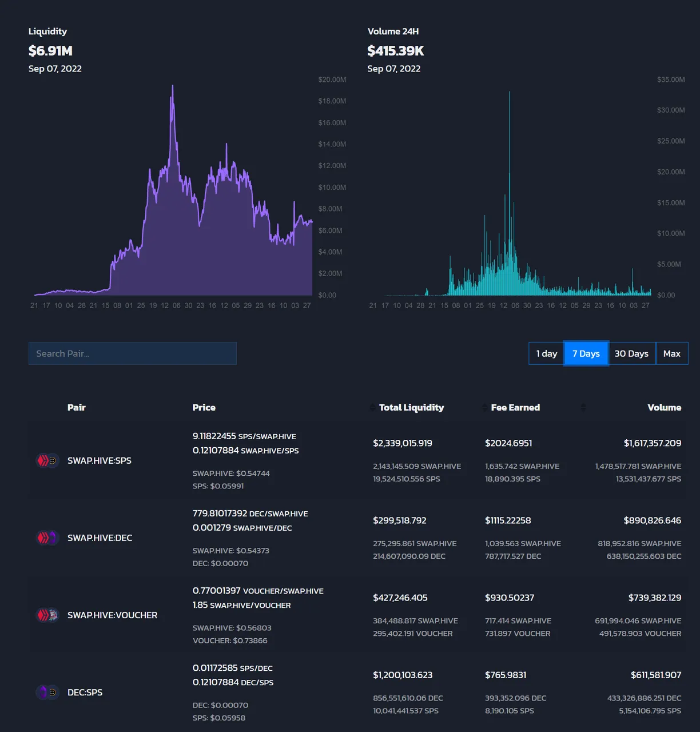
Task: Click total liquidity $1,200,103.623
Action: [403, 675]
